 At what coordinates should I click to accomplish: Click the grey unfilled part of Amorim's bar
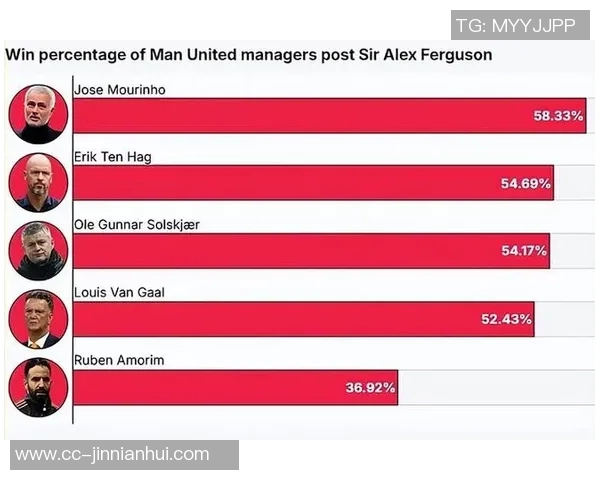pyautogui.click(x=491, y=387)
